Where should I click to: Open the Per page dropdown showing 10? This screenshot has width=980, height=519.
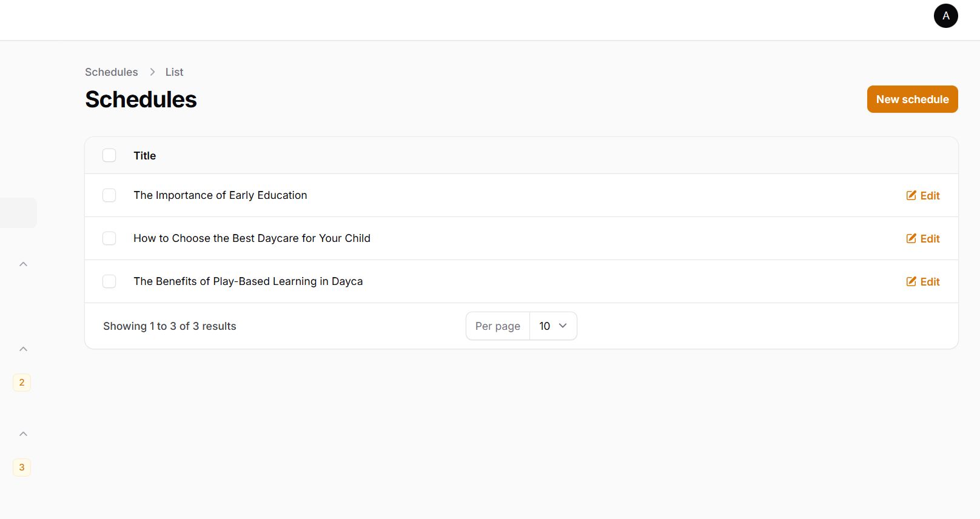(x=552, y=326)
